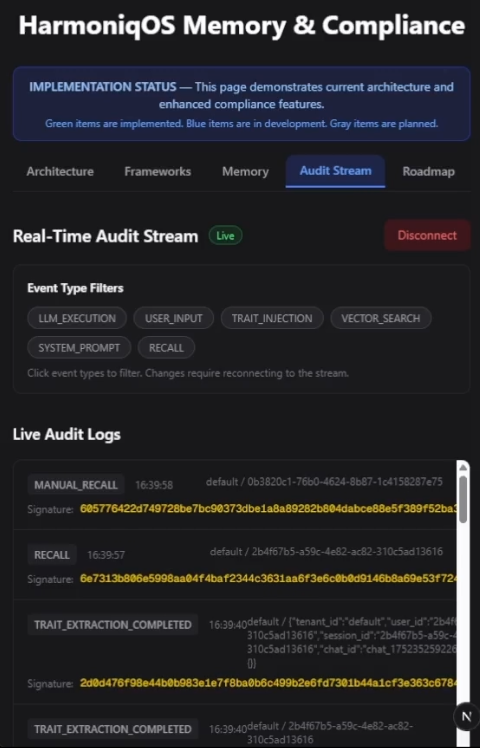Toggle the LLM_EXECUTION event filter

click(x=77, y=318)
